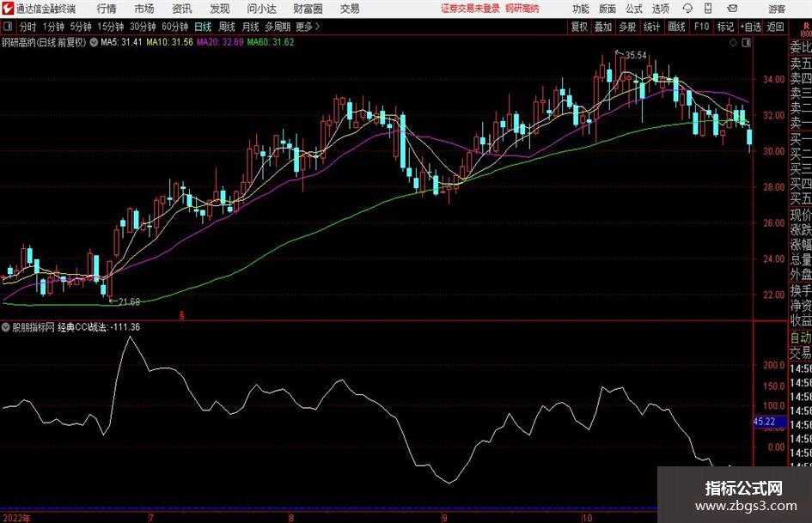812x523 pixels.
Task: Open the 公式 formula menu
Action: point(633,9)
